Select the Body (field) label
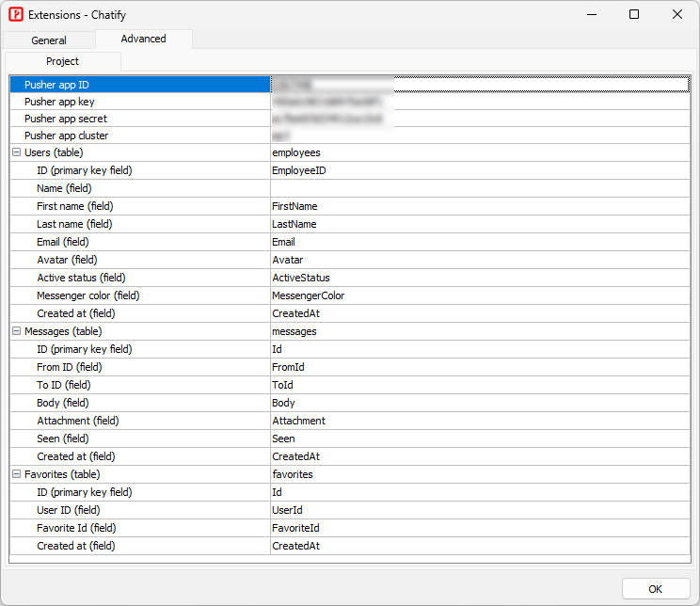The height and width of the screenshot is (606, 700). [62, 403]
